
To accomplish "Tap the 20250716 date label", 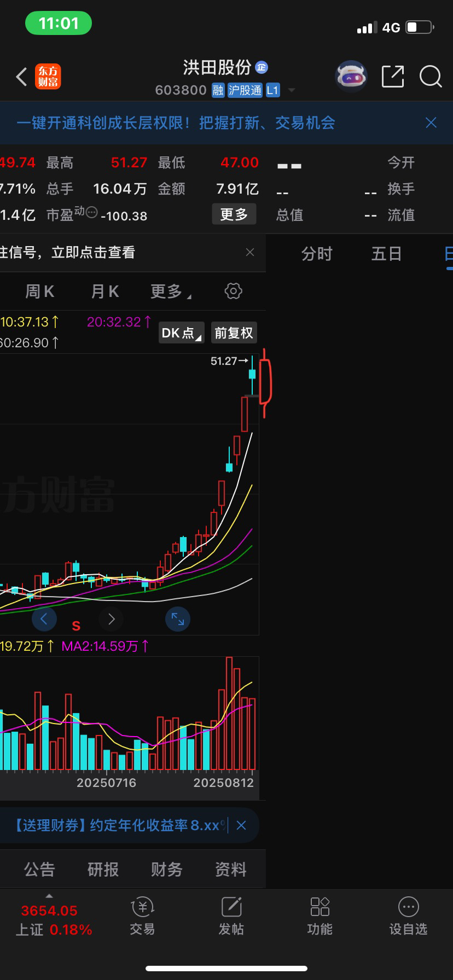I will click(x=106, y=783).
